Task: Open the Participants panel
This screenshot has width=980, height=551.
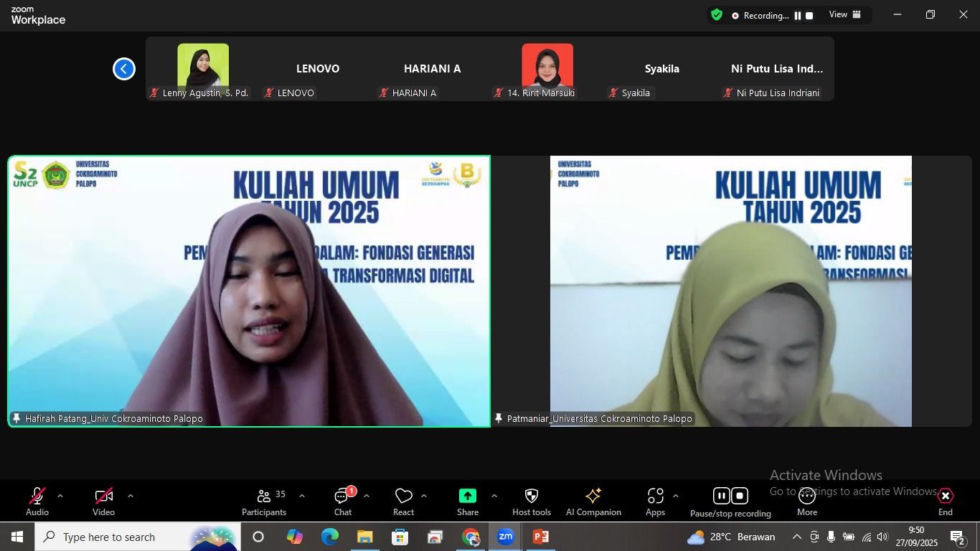Action: [x=264, y=501]
